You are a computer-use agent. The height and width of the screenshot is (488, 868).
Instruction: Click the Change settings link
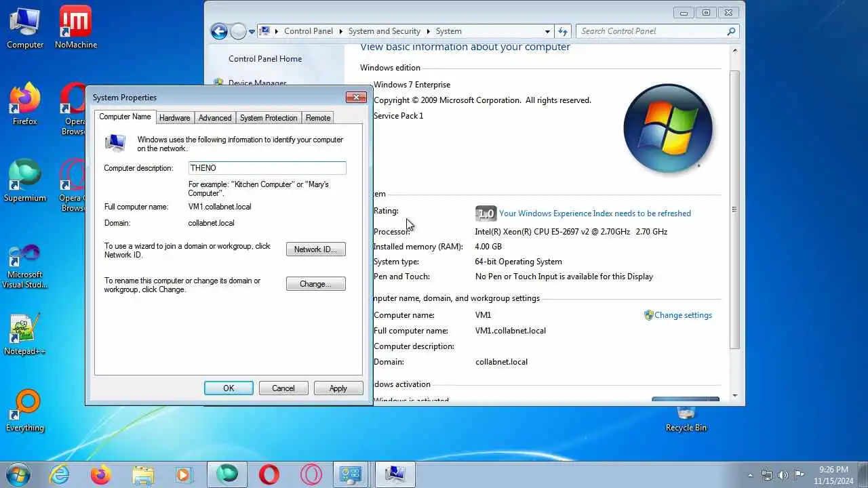(x=683, y=315)
